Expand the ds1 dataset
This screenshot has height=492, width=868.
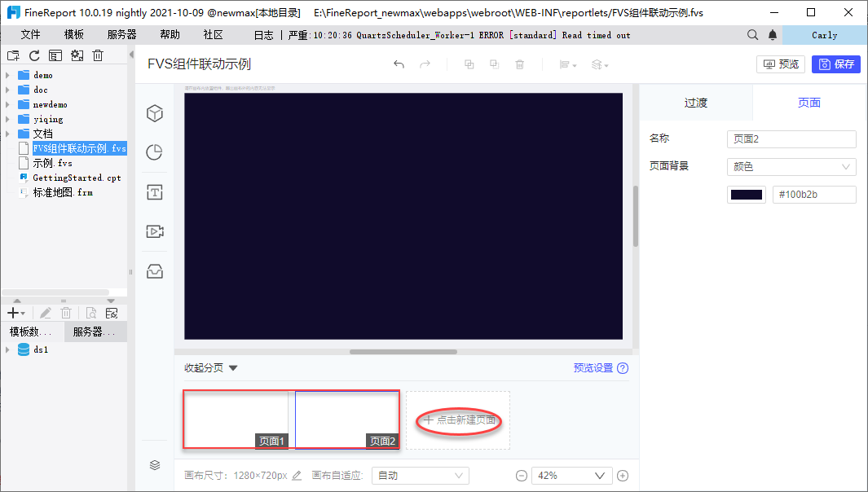(x=7, y=349)
